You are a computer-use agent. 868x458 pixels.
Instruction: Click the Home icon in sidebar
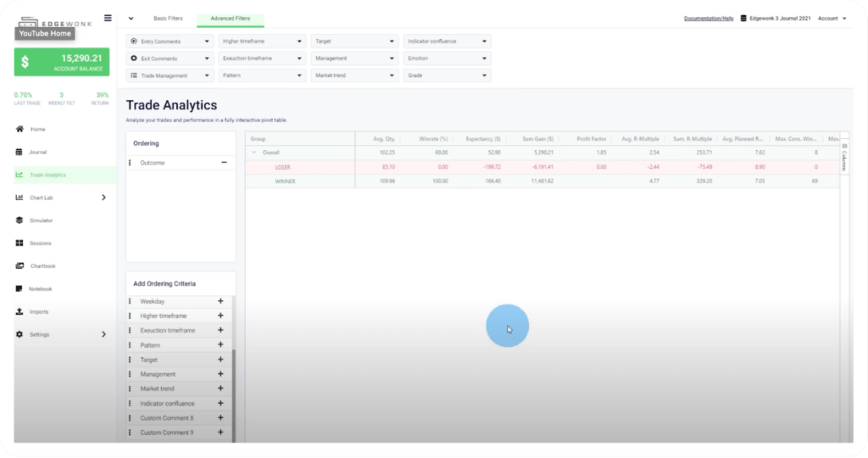pyautogui.click(x=19, y=129)
